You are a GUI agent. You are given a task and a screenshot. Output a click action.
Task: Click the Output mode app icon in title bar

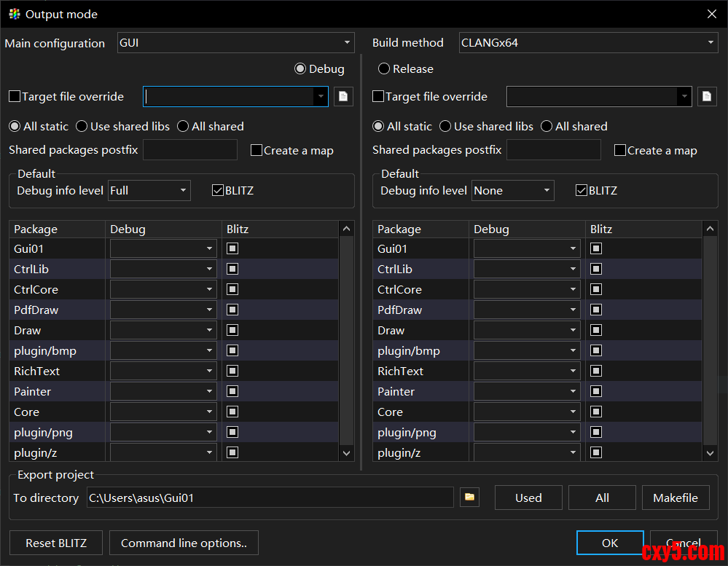click(x=14, y=14)
